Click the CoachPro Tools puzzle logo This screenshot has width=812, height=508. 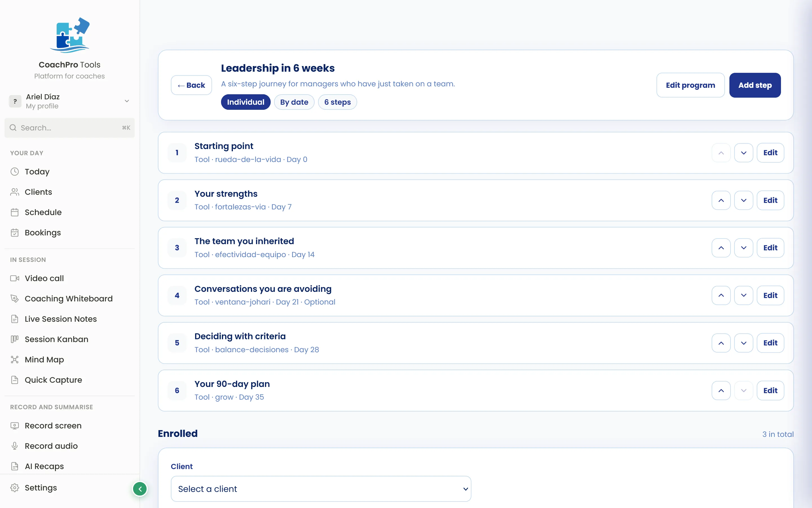(x=70, y=35)
